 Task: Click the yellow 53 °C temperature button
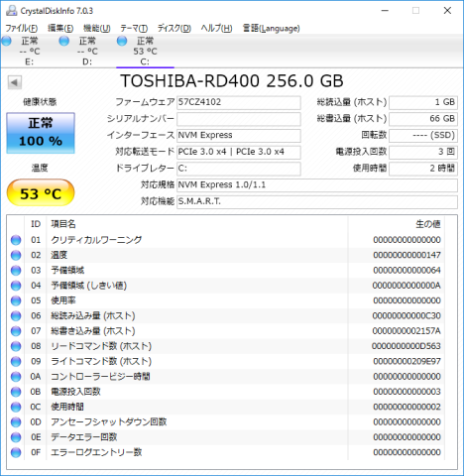(x=41, y=193)
